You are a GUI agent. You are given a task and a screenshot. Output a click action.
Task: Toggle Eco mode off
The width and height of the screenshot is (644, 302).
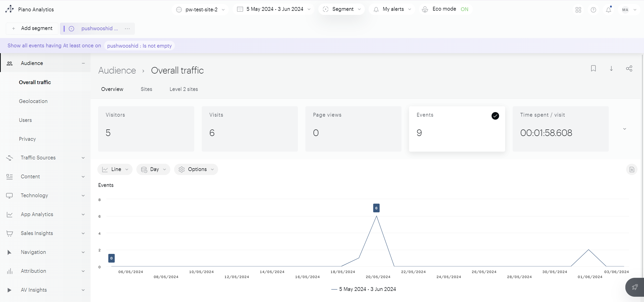464,9
